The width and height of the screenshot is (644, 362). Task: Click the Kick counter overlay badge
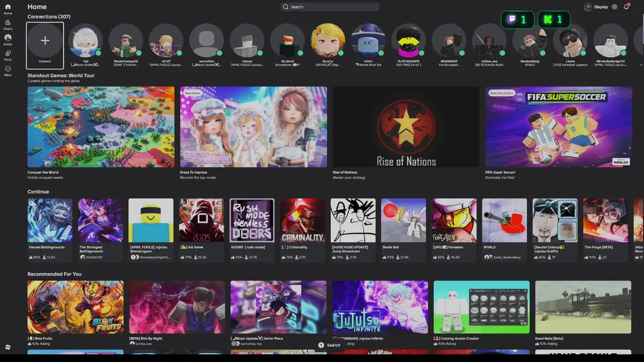pyautogui.click(x=554, y=20)
